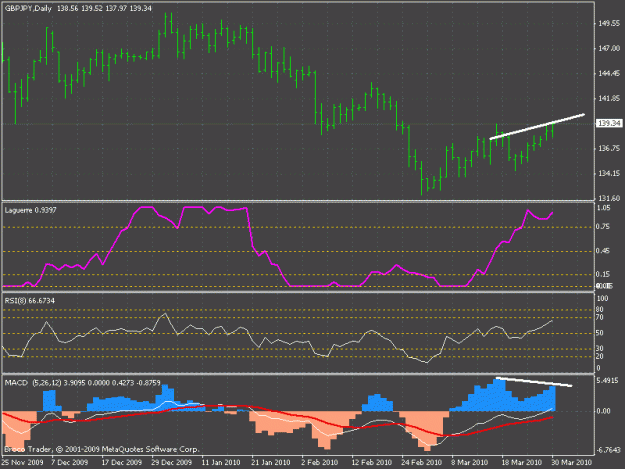Viewport: 625px width, 469px height.
Task: Click the red MACD signal line
Action: [279, 413]
